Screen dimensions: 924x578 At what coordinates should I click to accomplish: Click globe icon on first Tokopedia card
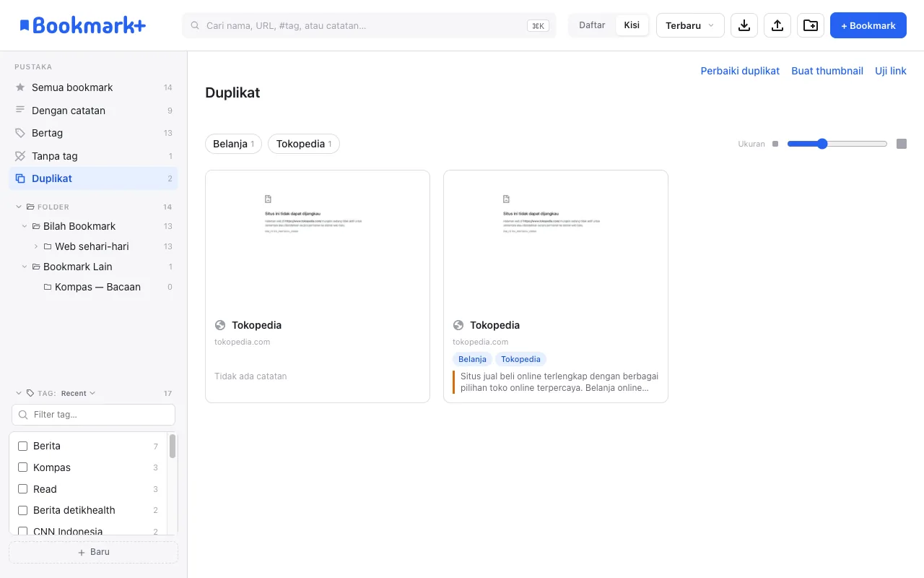click(220, 325)
